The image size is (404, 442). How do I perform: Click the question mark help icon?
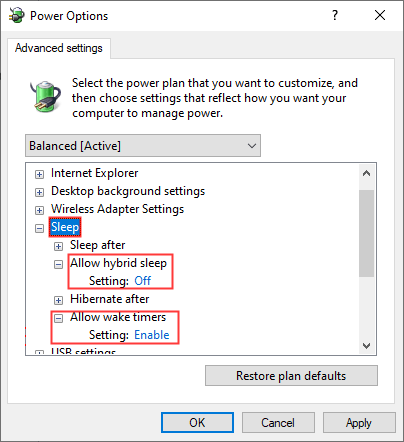335,15
